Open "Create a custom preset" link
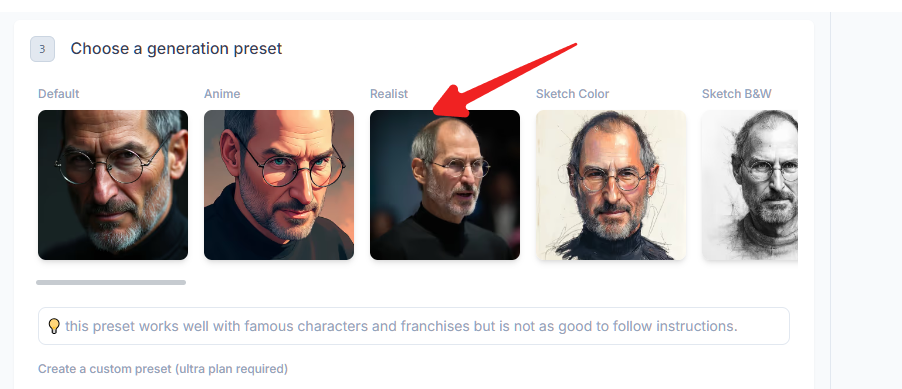Screen dimensions: 902x389 click(105, 369)
